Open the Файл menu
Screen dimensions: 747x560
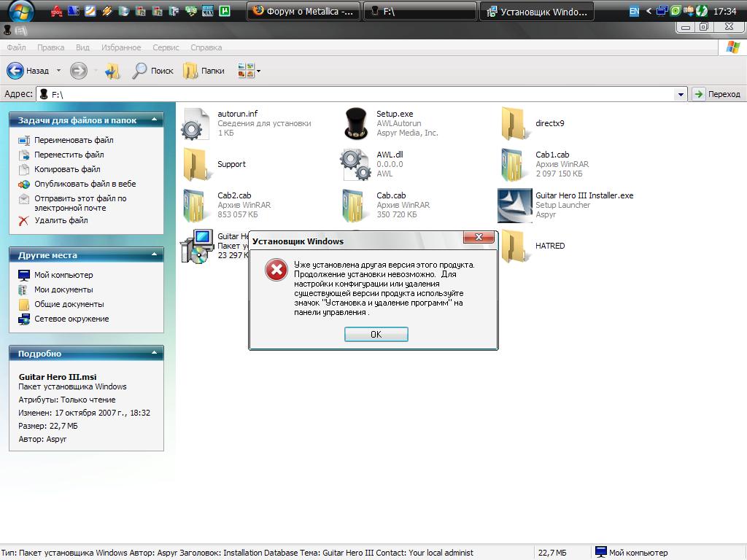tap(16, 47)
